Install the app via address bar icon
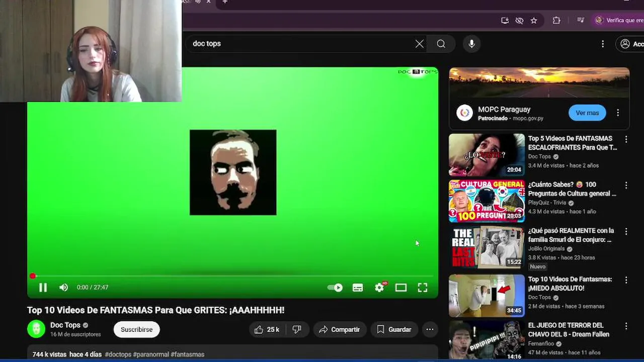 coord(505,21)
